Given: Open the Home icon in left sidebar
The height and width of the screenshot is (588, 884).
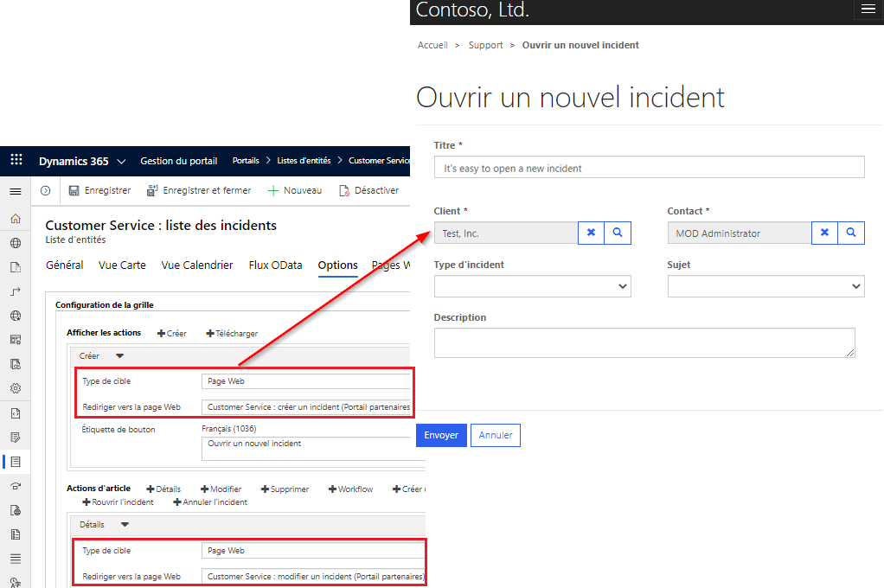Looking at the screenshot, I should pos(16,219).
